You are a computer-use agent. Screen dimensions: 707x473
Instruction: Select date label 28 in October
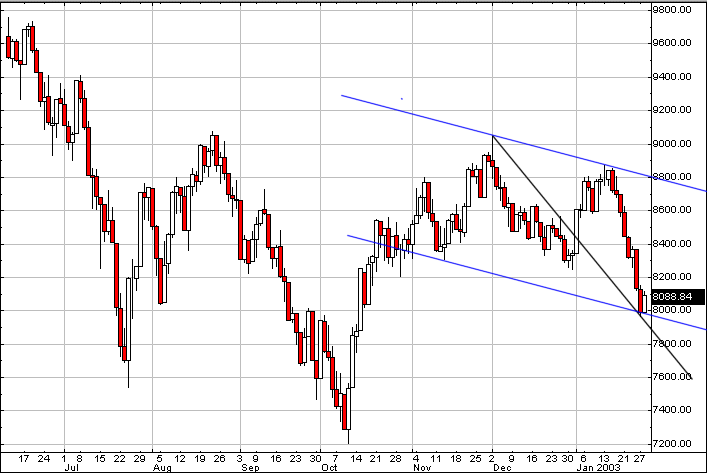(395, 459)
